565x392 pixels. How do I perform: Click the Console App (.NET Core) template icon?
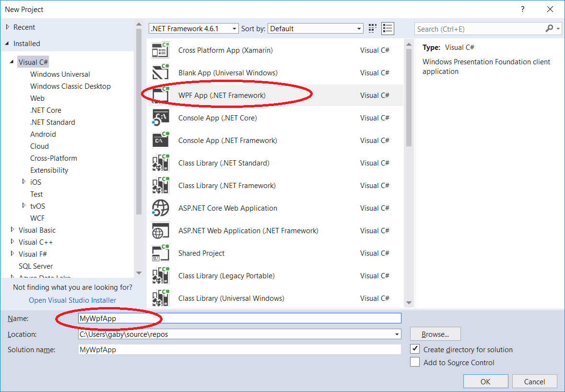click(x=160, y=118)
